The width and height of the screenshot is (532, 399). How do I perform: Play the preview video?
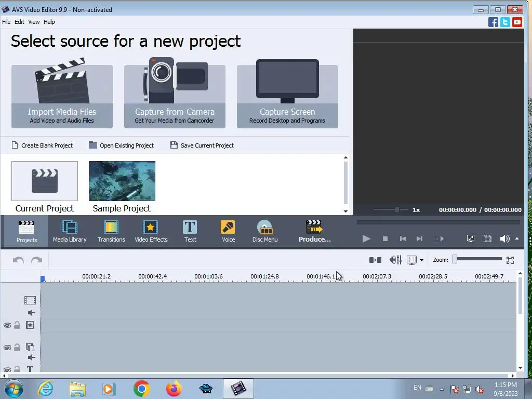366,239
